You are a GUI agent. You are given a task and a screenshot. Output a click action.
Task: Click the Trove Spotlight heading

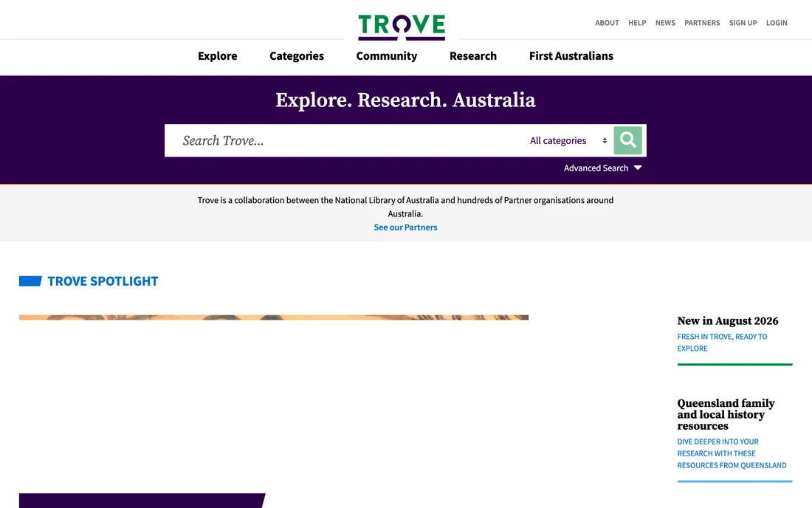click(x=103, y=281)
